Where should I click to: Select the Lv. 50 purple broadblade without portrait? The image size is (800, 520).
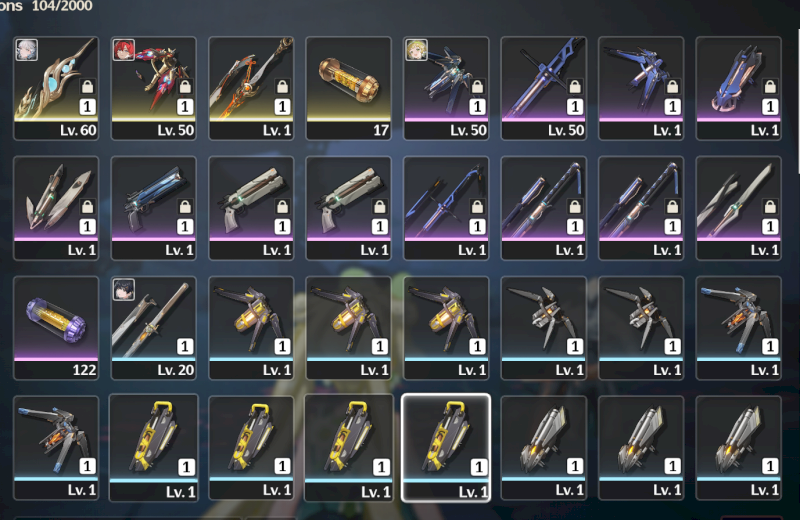tap(544, 88)
